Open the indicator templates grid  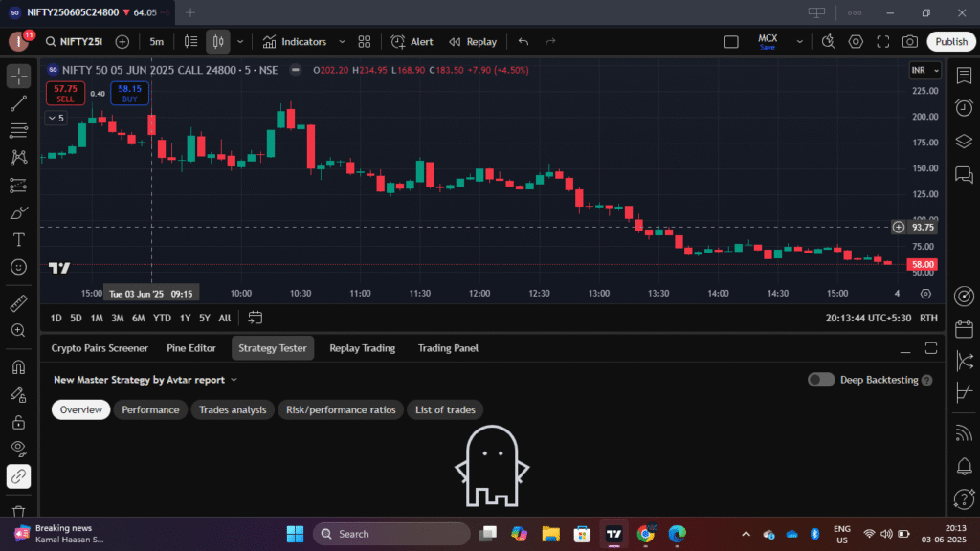365,42
